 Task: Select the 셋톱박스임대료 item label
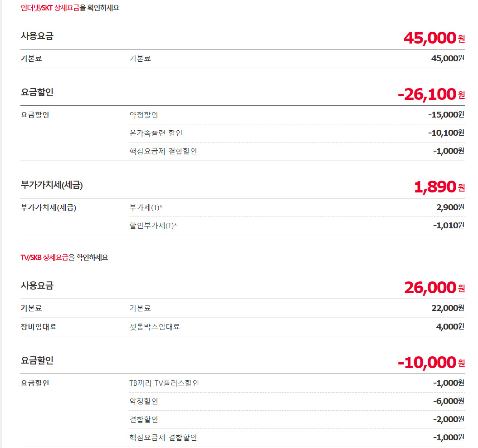point(155,326)
